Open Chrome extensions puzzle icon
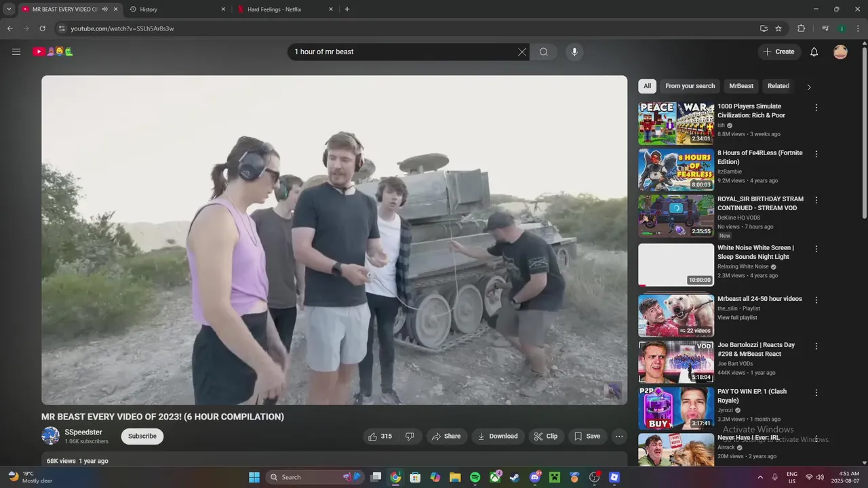Screen dimensions: 868x488 click(801, 28)
